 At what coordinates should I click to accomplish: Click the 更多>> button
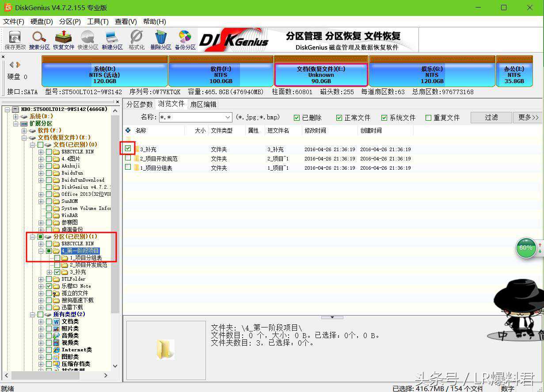coord(528,117)
